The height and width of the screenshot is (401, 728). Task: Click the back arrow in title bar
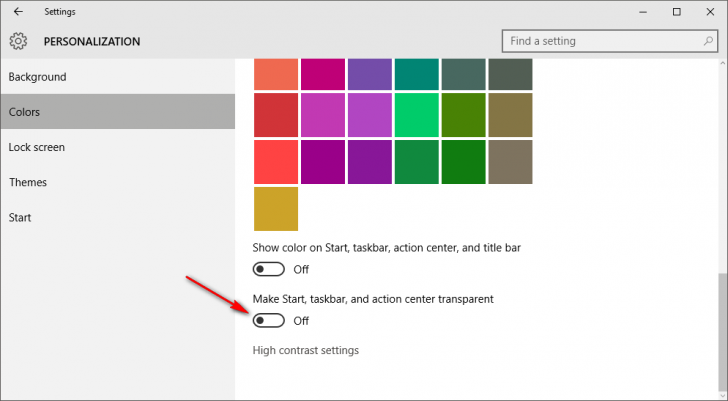coord(18,12)
